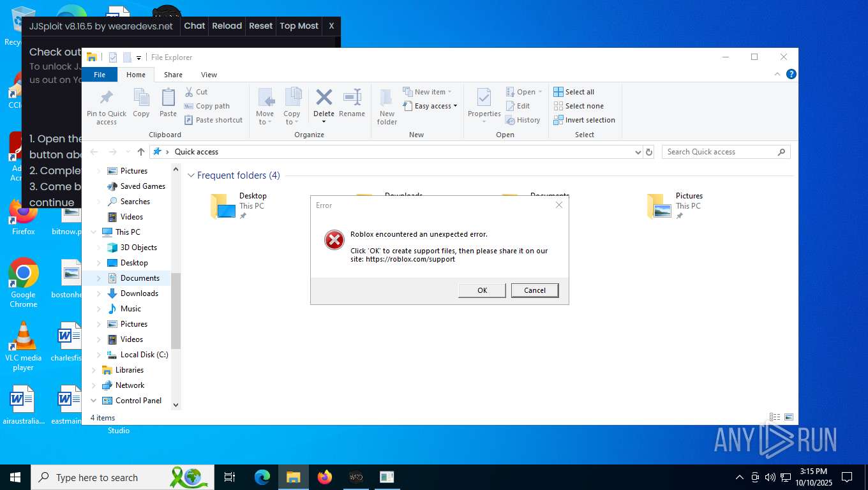Viewport: 868px width, 490px height.
Task: Open Microsoft Edge from the taskbar
Action: pyautogui.click(x=262, y=477)
